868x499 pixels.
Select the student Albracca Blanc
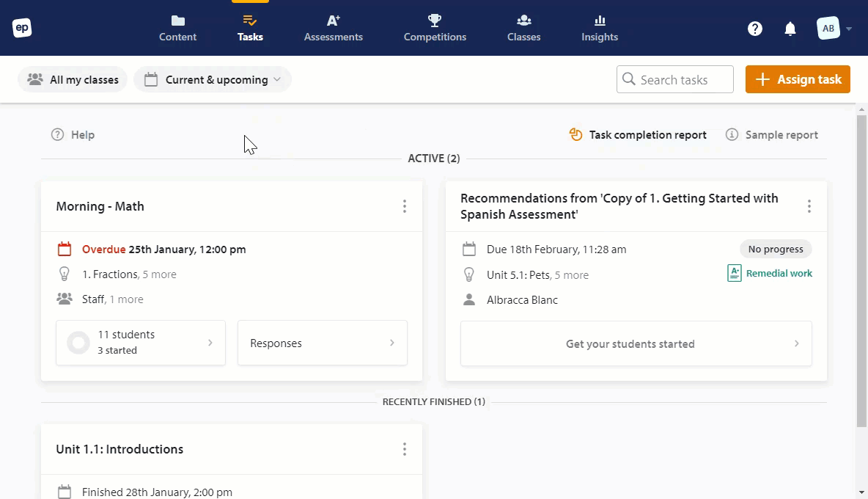pyautogui.click(x=522, y=299)
